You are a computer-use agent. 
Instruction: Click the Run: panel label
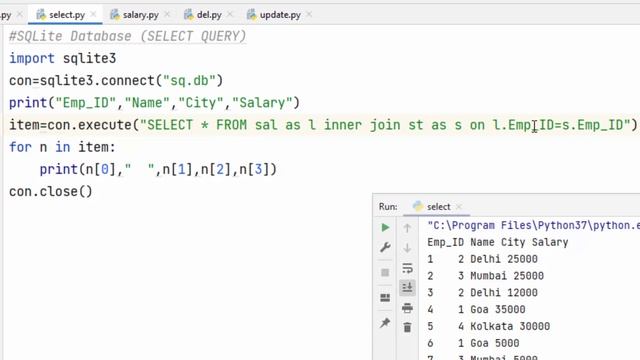coord(388,207)
